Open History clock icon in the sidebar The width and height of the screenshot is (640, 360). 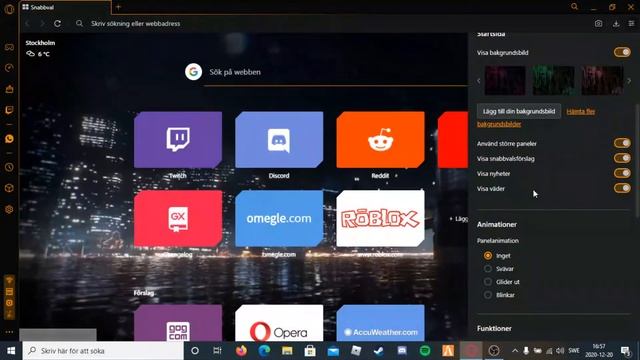click(x=9, y=167)
